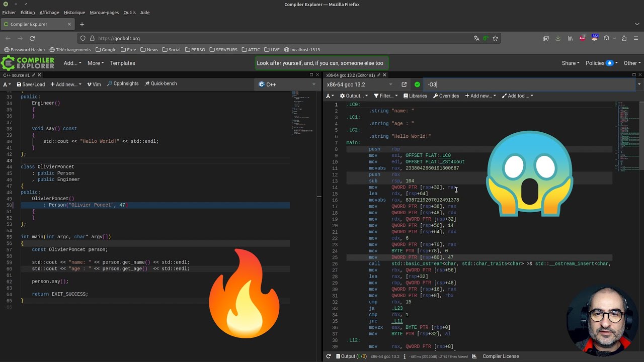644x362 pixels.
Task: Open the Output... options menu
Action: pyautogui.click(x=354, y=96)
